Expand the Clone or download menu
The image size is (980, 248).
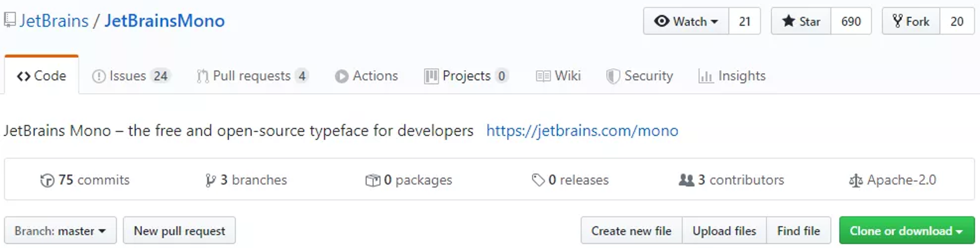click(x=906, y=230)
